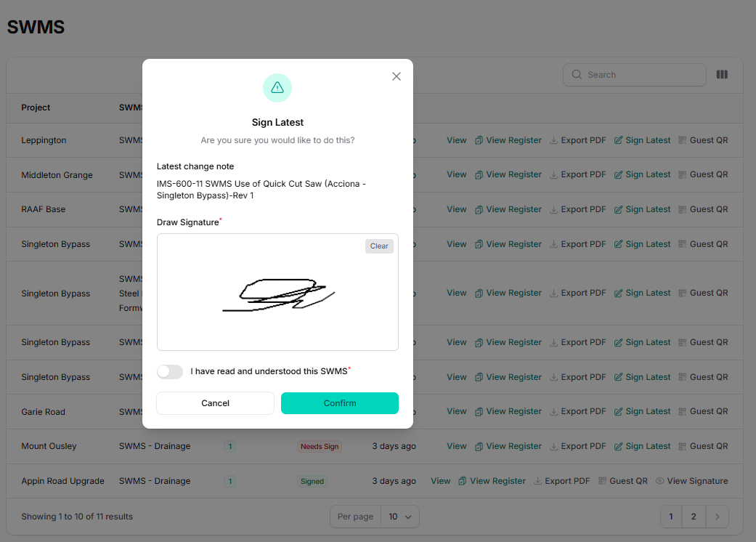
Task: Export PDF for Mount Ousley row
Action: pyautogui.click(x=577, y=446)
